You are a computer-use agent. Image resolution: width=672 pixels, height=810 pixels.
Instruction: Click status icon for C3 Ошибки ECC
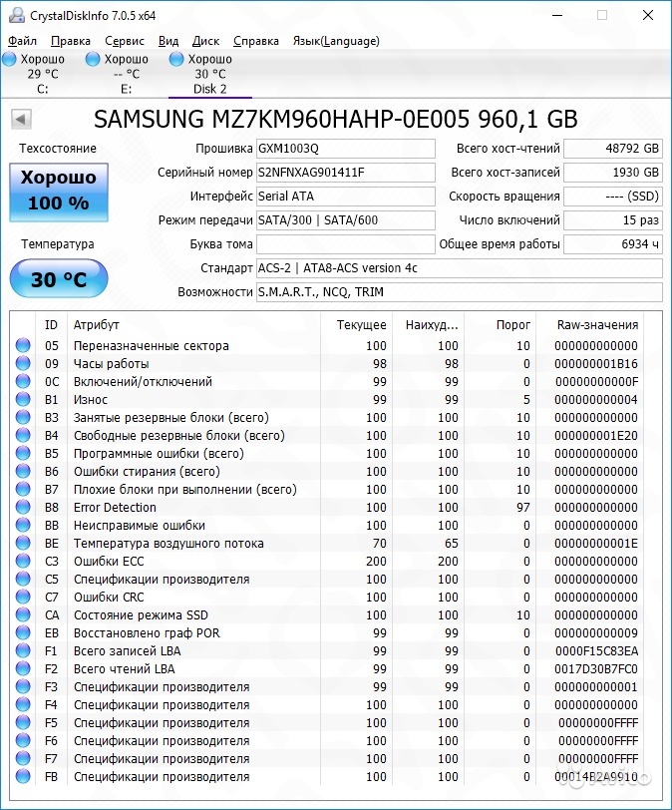[23, 561]
